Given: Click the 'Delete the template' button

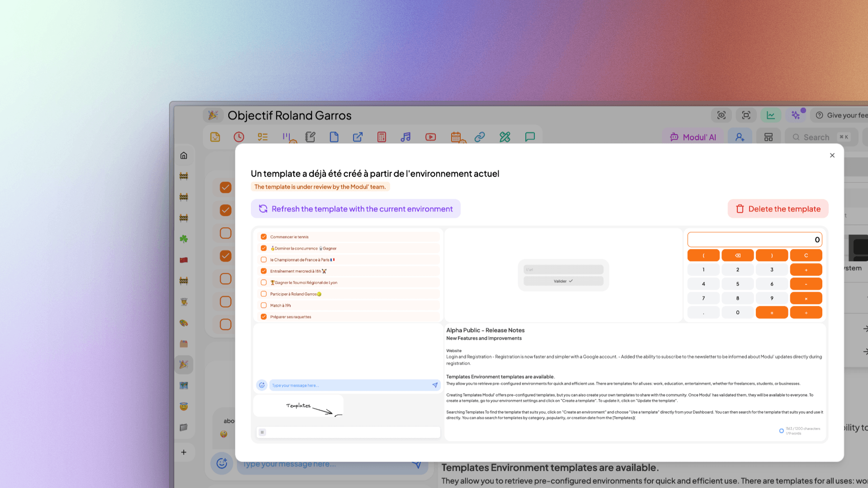Looking at the screenshot, I should click(x=778, y=209).
